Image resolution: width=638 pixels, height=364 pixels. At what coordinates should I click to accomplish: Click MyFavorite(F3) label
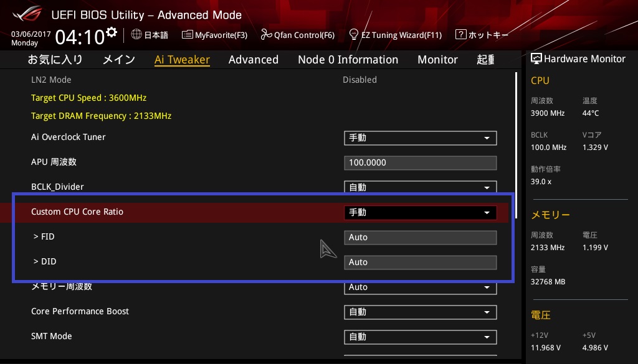coord(221,35)
